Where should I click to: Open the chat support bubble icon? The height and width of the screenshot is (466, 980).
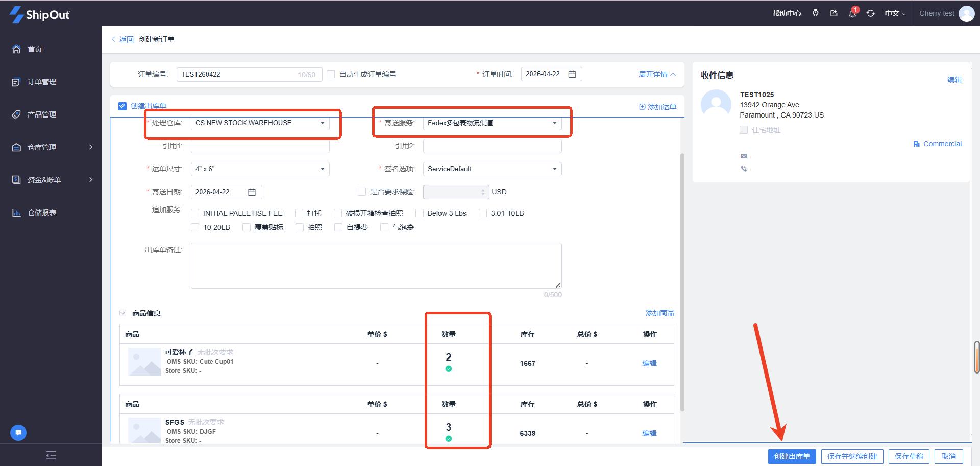coord(18,433)
